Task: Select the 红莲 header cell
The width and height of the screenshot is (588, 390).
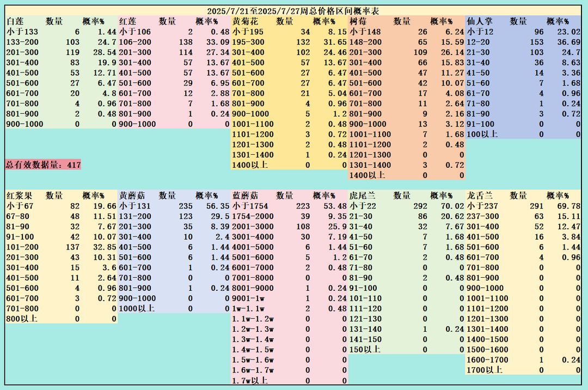Action: (128, 21)
